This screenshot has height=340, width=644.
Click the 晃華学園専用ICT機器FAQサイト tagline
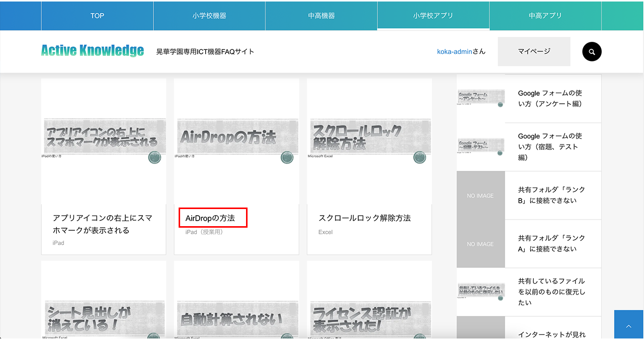coord(205,51)
